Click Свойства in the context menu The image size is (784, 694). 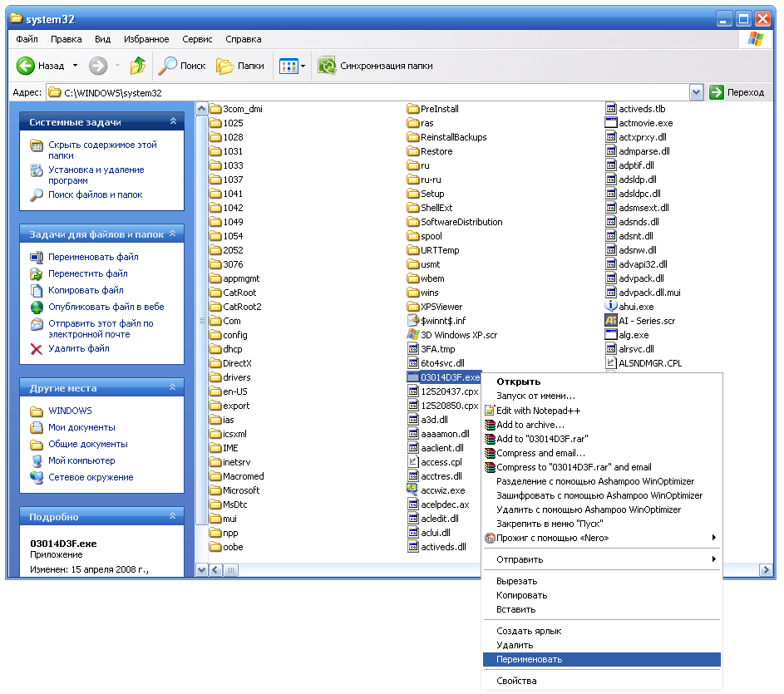(x=516, y=681)
